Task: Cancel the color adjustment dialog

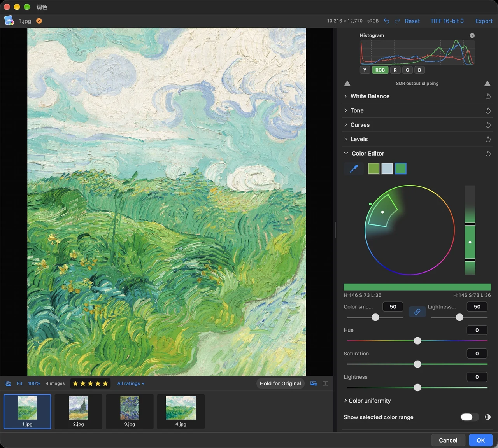Action: click(448, 440)
